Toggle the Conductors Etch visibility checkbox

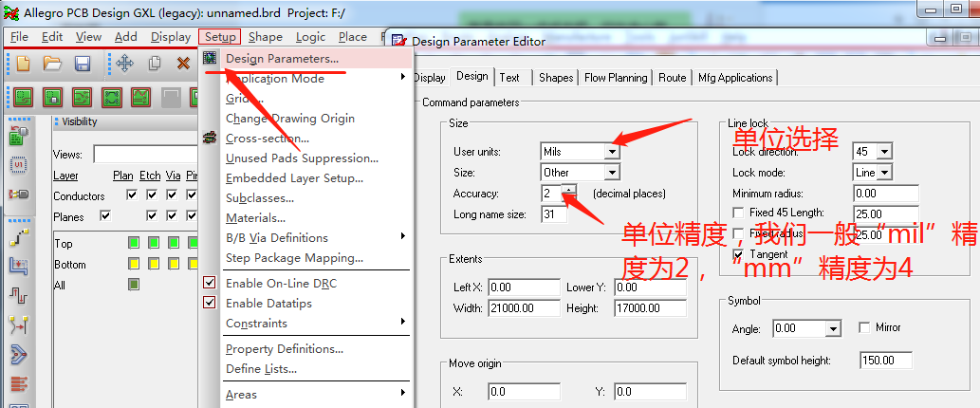(x=151, y=195)
